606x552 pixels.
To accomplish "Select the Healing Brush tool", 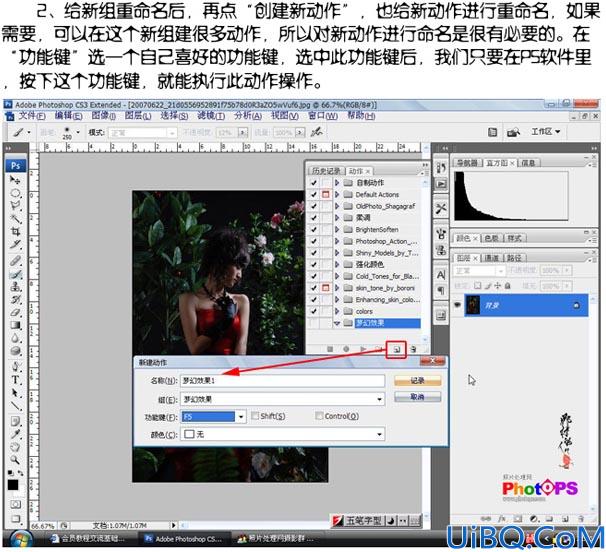I will click(x=15, y=261).
